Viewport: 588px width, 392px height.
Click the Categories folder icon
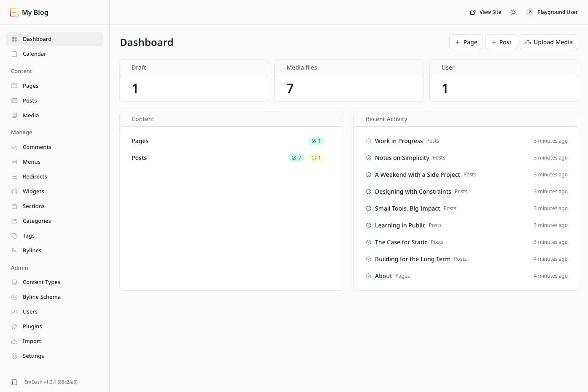pos(14,221)
